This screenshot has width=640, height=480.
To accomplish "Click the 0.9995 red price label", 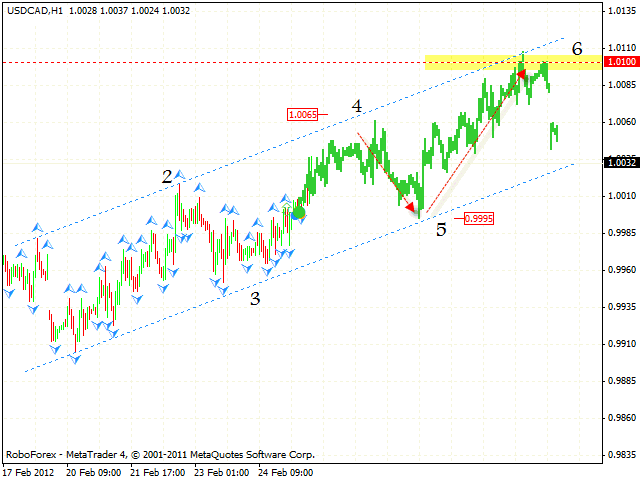I will (478, 218).
